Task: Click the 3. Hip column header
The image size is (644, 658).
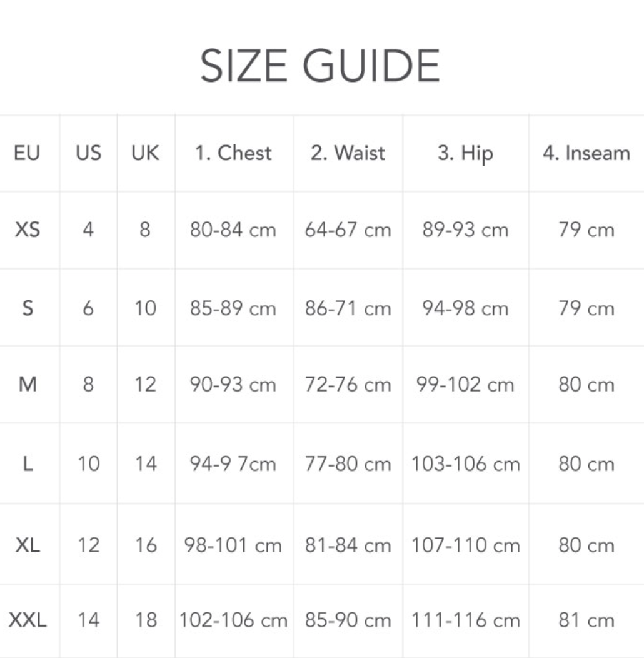Action: click(465, 154)
